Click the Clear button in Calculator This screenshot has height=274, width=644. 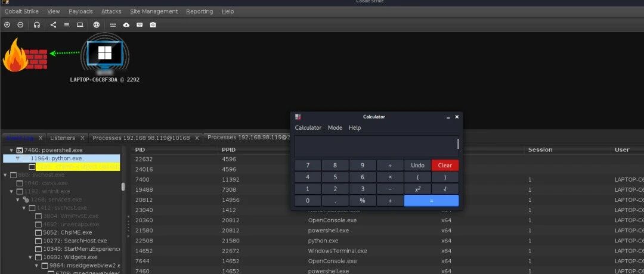click(445, 166)
